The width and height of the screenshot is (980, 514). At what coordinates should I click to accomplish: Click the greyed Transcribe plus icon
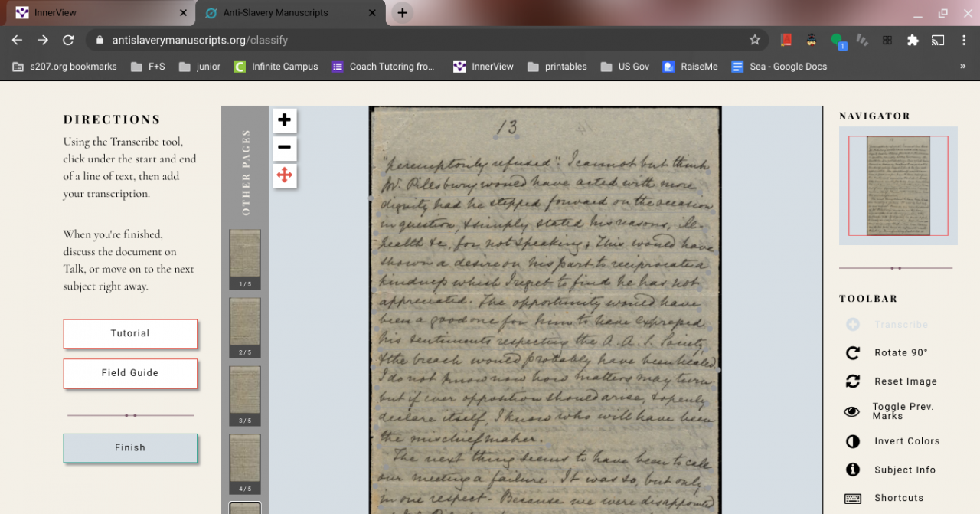click(x=852, y=325)
